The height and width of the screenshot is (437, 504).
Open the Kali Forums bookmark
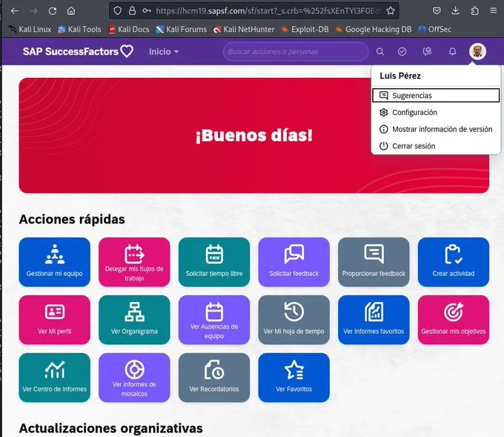click(182, 29)
